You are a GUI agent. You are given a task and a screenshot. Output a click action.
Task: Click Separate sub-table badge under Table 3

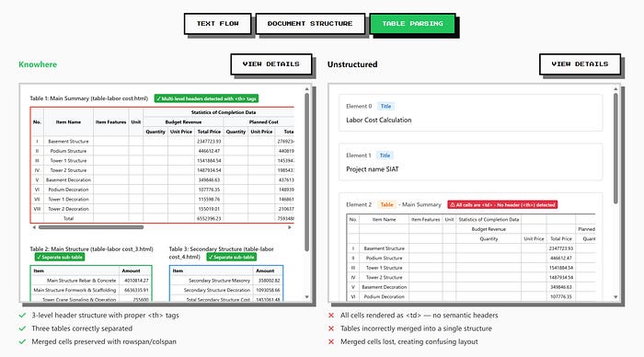pyautogui.click(x=231, y=258)
